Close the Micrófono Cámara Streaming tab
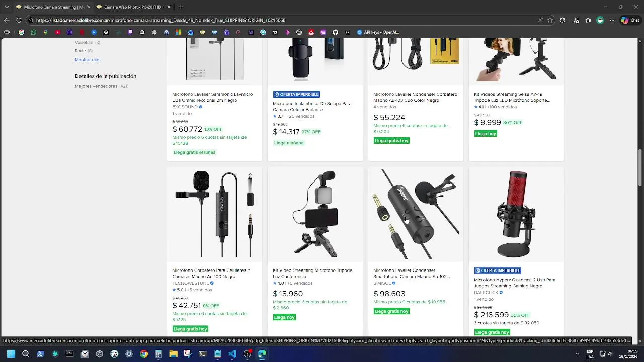Image resolution: width=644 pixels, height=362 pixels. click(89, 7)
